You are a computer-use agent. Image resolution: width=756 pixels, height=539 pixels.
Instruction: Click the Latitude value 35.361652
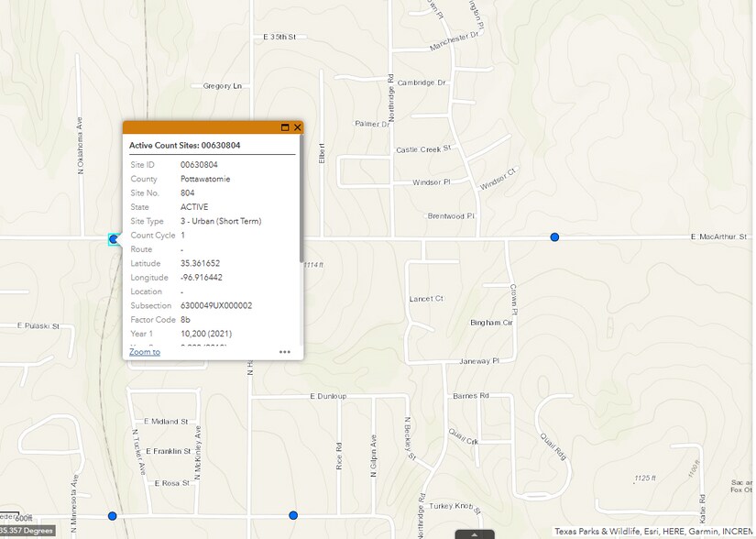(200, 263)
